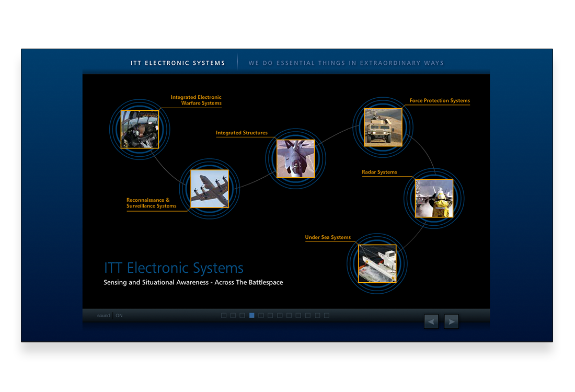Advance to next slide with right arrow
The height and width of the screenshot is (392, 575).
(452, 321)
